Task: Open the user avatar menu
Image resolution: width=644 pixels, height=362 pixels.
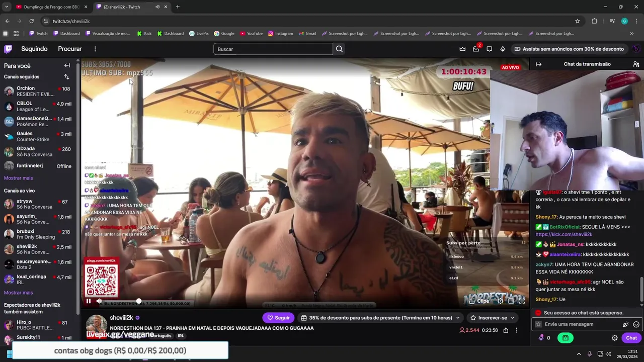Action: tap(636, 49)
